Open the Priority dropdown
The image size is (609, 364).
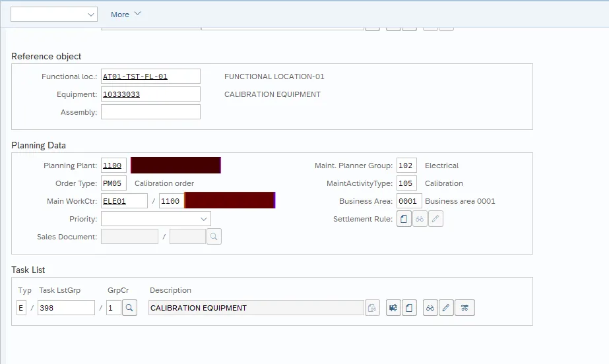point(156,219)
